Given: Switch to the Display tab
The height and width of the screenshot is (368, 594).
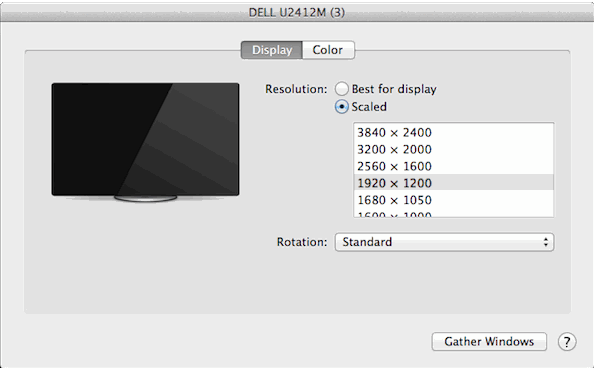Looking at the screenshot, I should (272, 50).
